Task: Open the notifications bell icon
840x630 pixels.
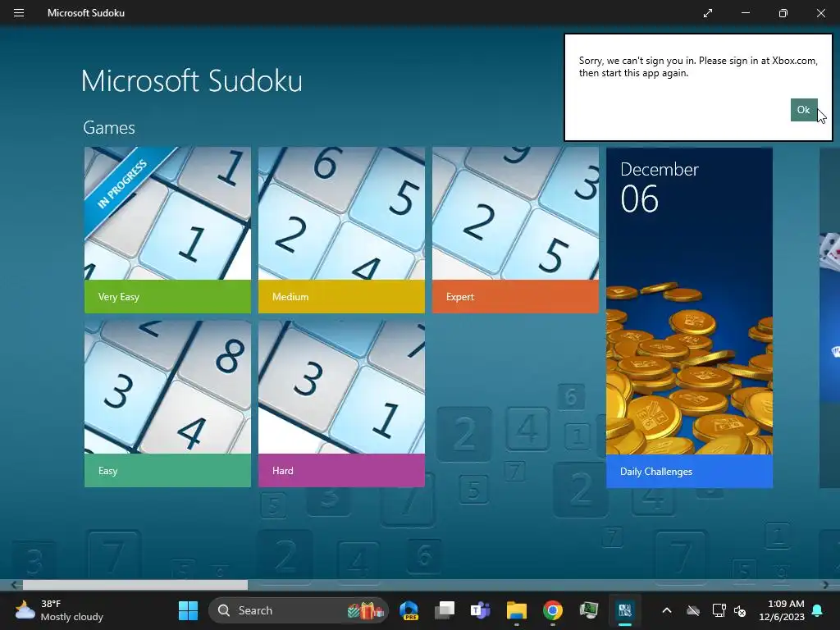Action: point(818,610)
